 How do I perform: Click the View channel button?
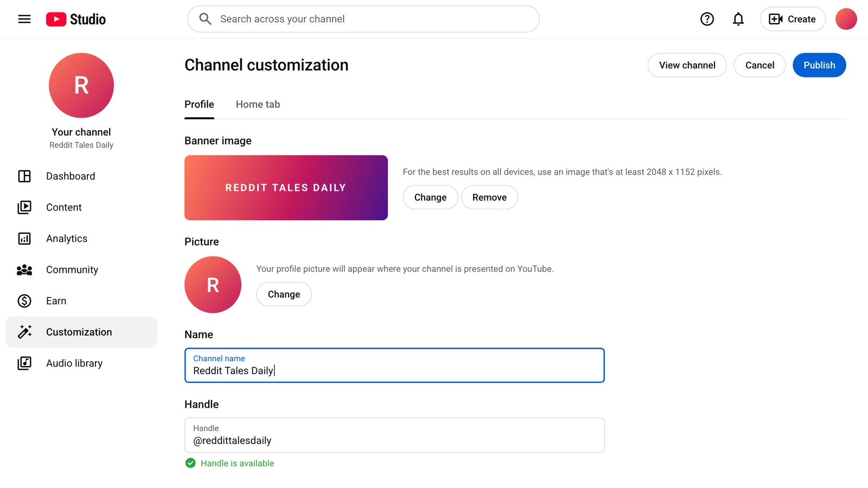click(x=687, y=65)
